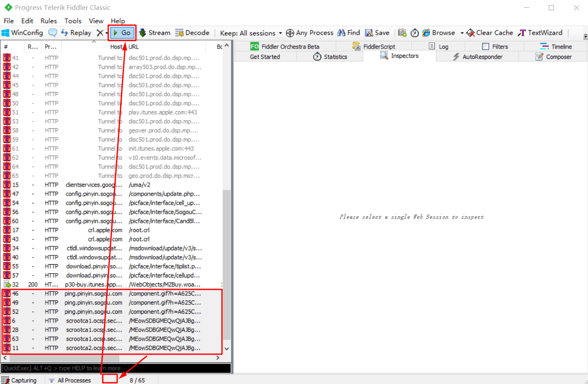Viewport: 588px width, 384px height.
Task: Open the Filters tab
Action: click(x=495, y=46)
